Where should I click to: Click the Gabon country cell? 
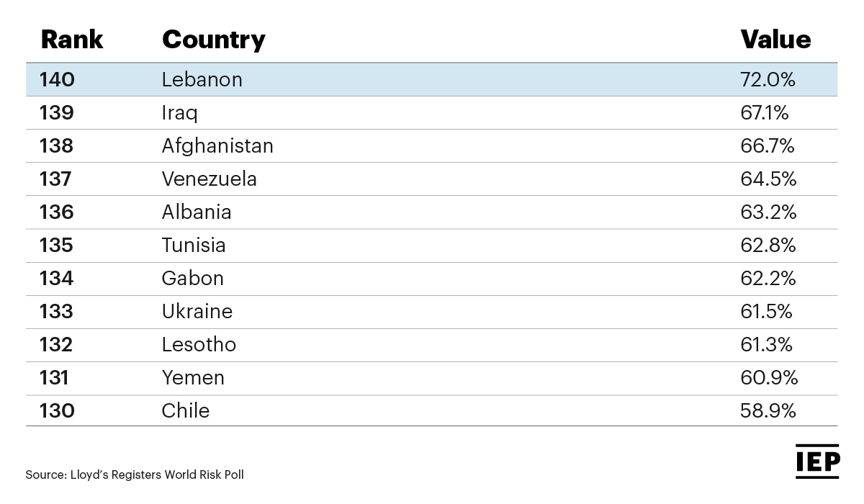192,278
